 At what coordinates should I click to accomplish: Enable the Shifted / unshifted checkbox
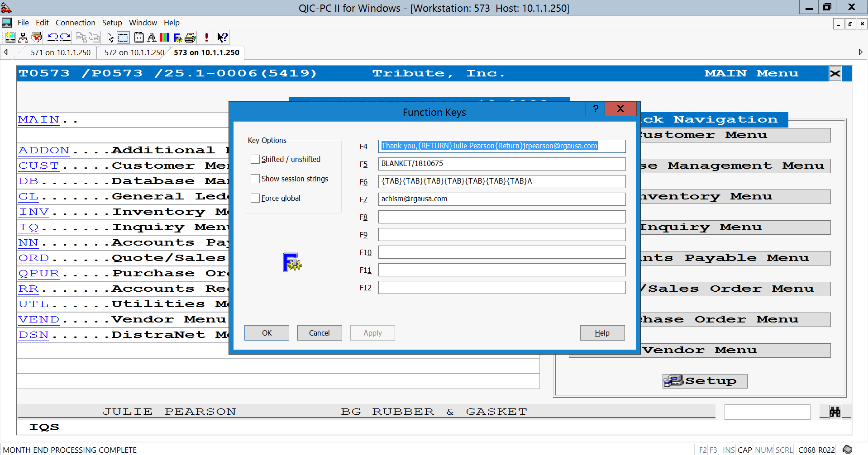click(255, 159)
